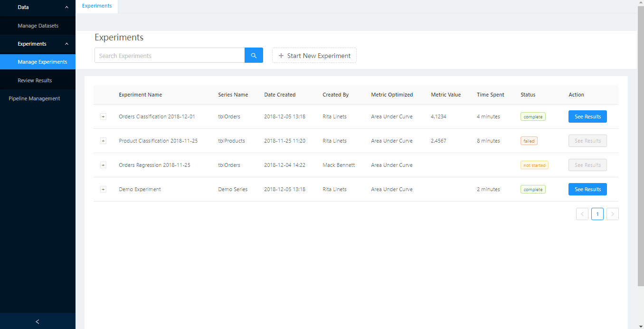Click the Series Name column header
This screenshot has height=329, width=644.
tap(233, 95)
